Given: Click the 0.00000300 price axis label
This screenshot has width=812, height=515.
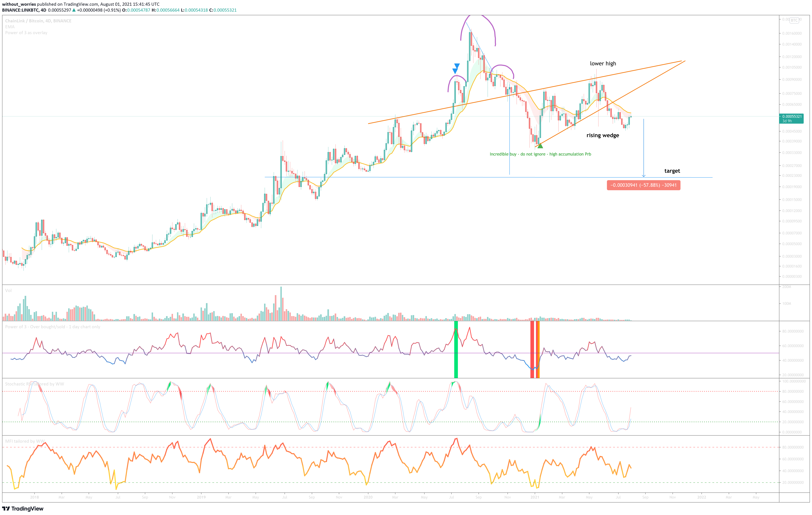Looking at the screenshot, I should [x=792, y=276].
